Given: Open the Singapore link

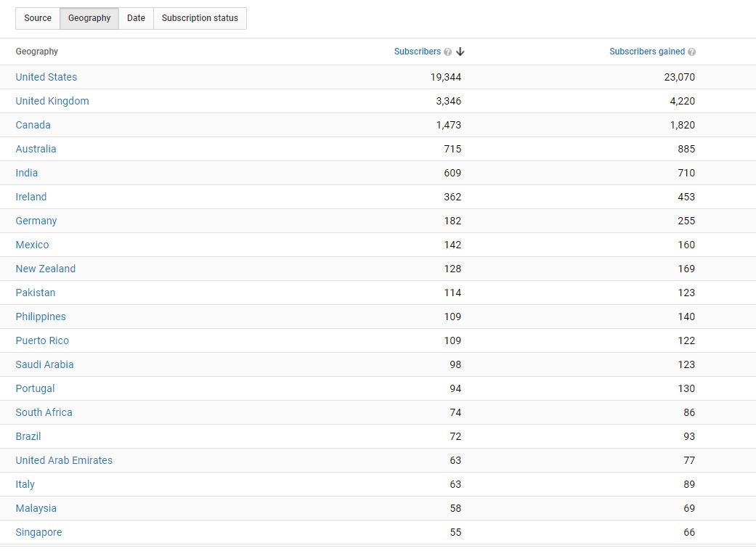Looking at the screenshot, I should (38, 532).
